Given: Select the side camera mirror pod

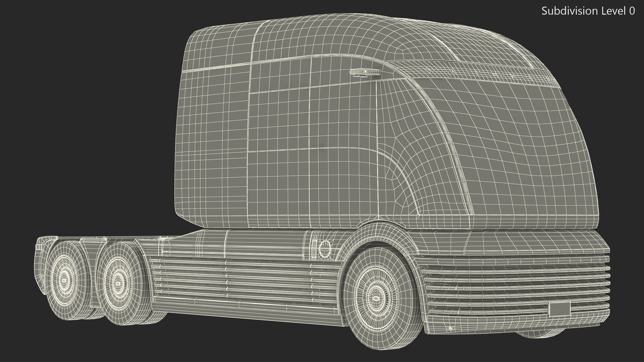Looking at the screenshot, I should 365,72.
